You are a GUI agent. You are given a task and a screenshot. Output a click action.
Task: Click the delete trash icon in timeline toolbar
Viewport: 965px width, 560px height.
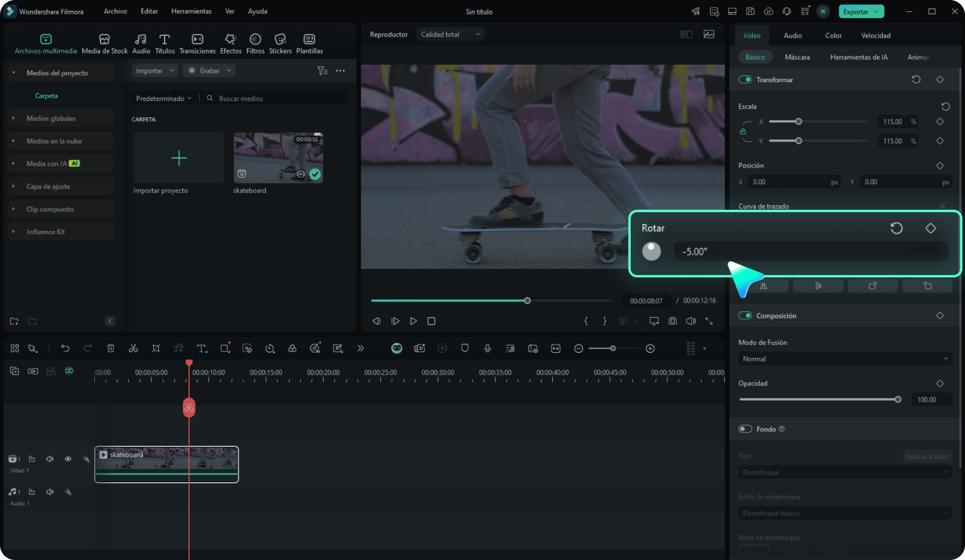point(111,348)
